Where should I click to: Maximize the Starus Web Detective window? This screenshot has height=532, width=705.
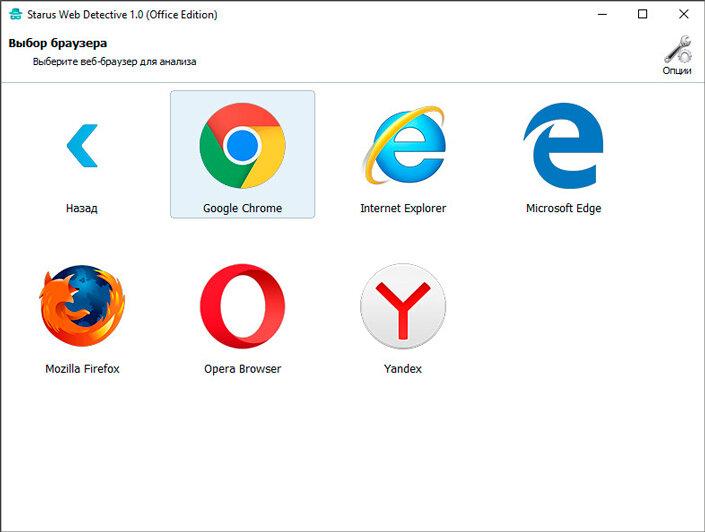[643, 14]
